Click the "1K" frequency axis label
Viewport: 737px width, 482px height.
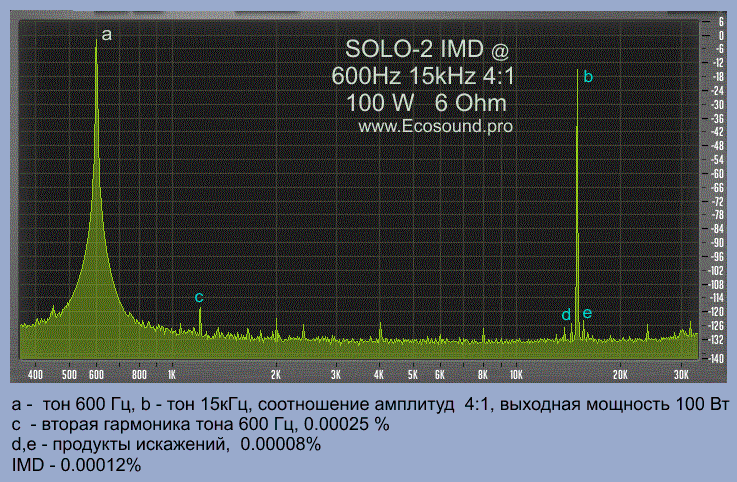(172, 375)
